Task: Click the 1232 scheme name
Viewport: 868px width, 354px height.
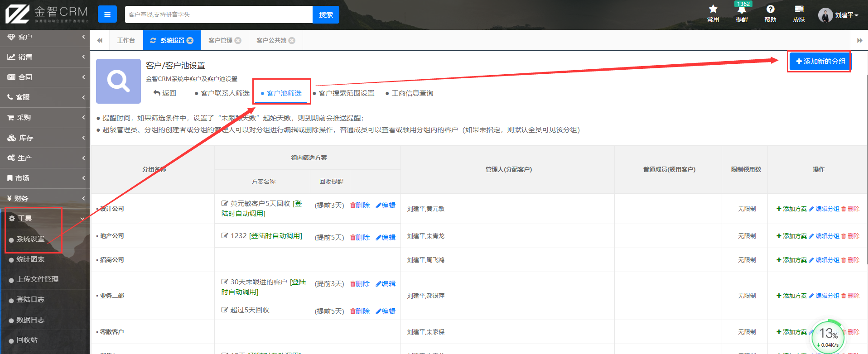Action: point(238,236)
